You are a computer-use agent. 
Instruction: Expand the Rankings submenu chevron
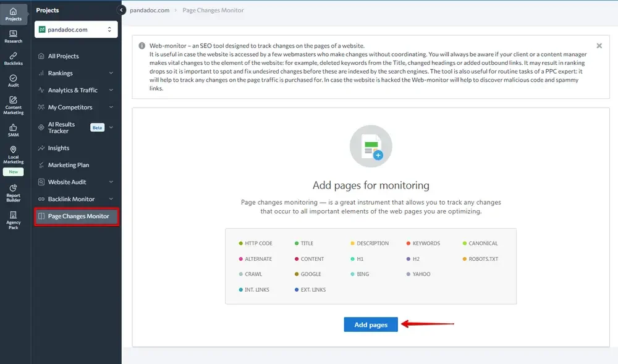pos(111,73)
